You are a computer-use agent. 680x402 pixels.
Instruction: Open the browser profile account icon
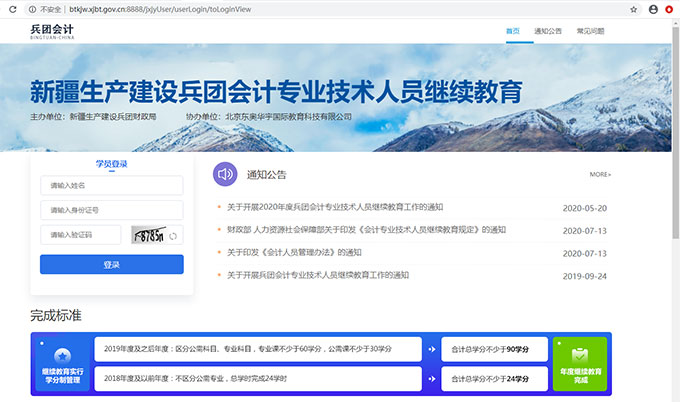pyautogui.click(x=653, y=8)
